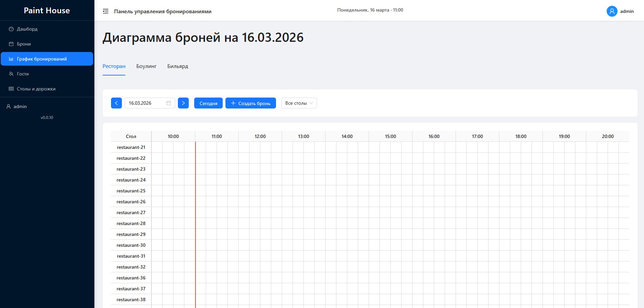Switch to the Боулинг tab
The image size is (644, 308).
point(146,66)
